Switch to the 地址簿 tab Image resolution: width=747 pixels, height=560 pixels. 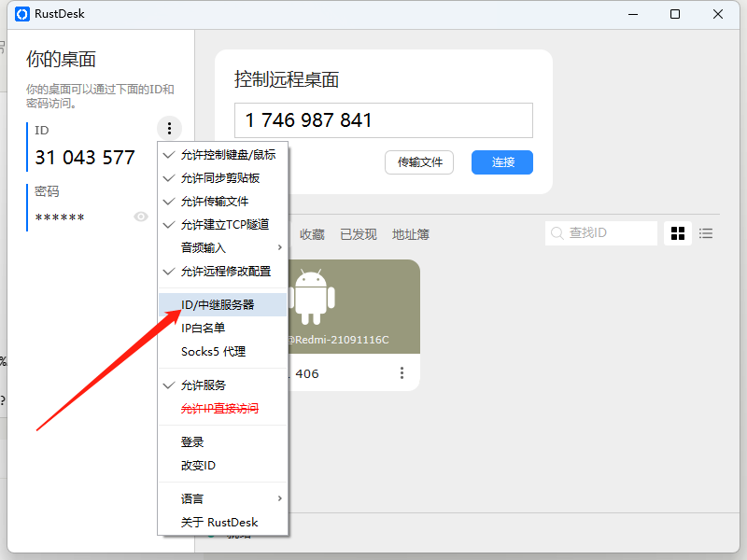pos(411,234)
